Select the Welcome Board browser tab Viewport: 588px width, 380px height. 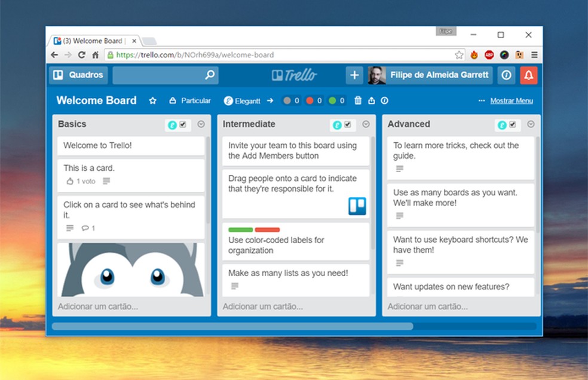click(94, 41)
